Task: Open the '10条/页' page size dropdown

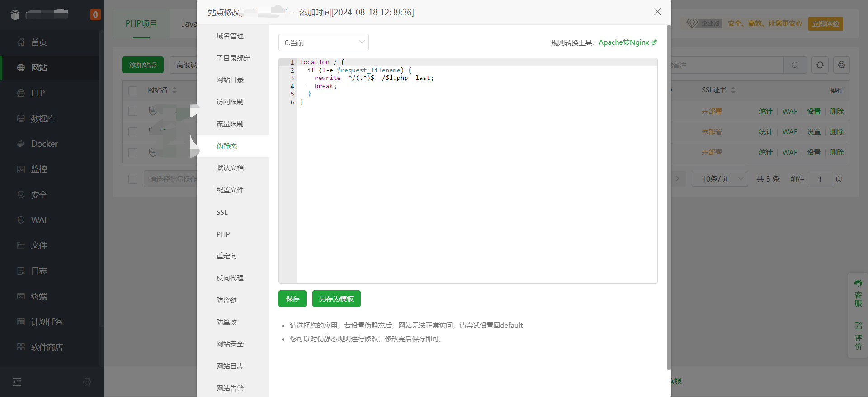Action: pos(720,179)
